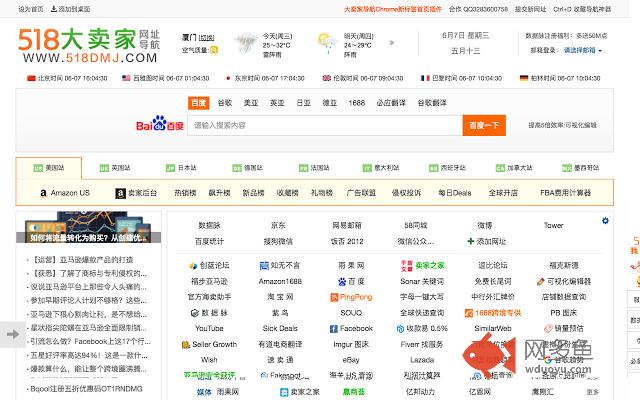Click 设为首页 link

pos(31,9)
